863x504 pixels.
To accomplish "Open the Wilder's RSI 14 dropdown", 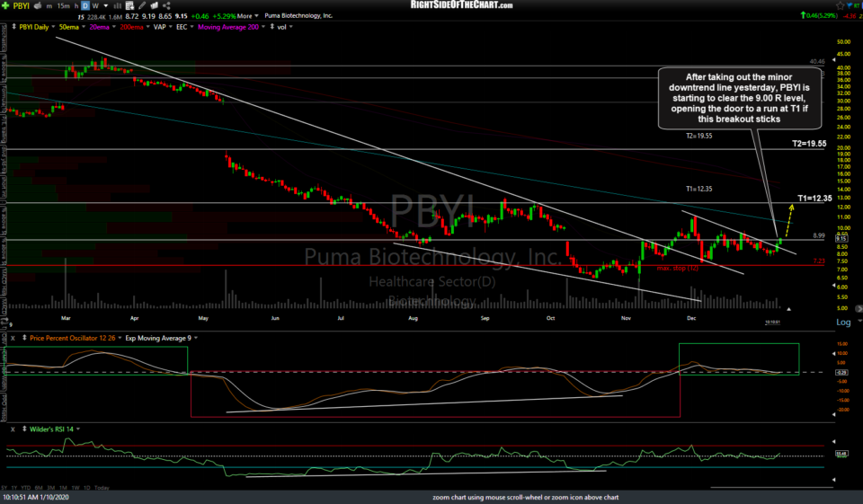I will [x=78, y=429].
